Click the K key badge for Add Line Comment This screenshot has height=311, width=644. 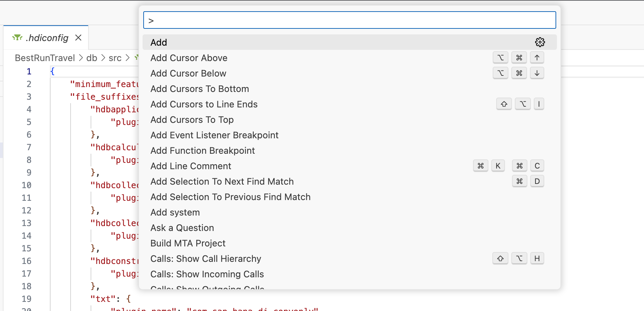point(498,166)
